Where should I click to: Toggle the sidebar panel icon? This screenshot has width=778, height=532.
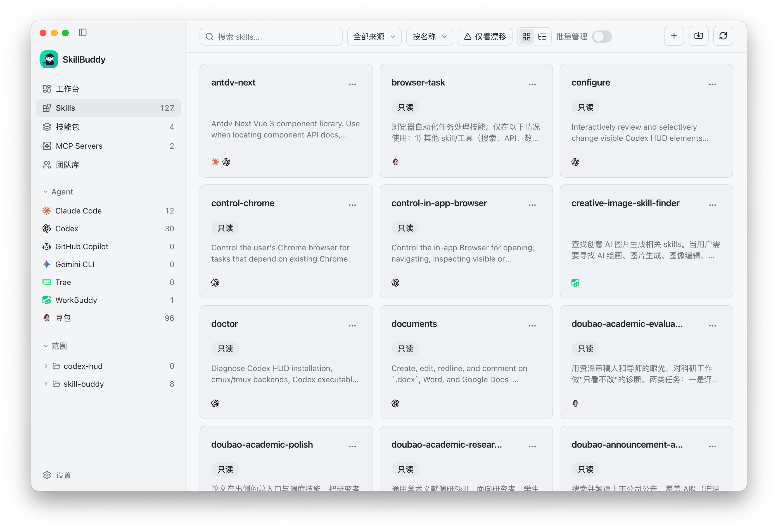click(83, 32)
